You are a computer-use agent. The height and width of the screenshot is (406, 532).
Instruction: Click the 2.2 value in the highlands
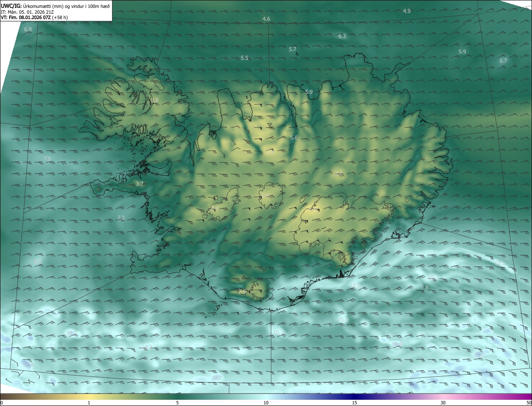click(339, 174)
